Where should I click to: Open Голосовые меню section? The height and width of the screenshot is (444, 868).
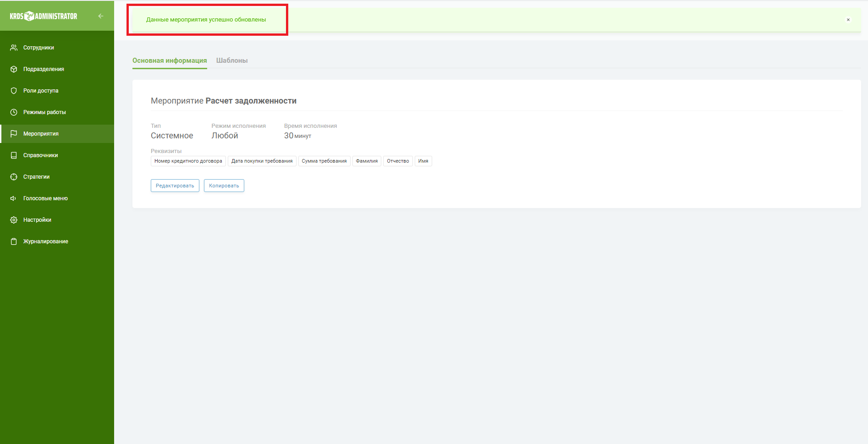[x=57, y=198]
